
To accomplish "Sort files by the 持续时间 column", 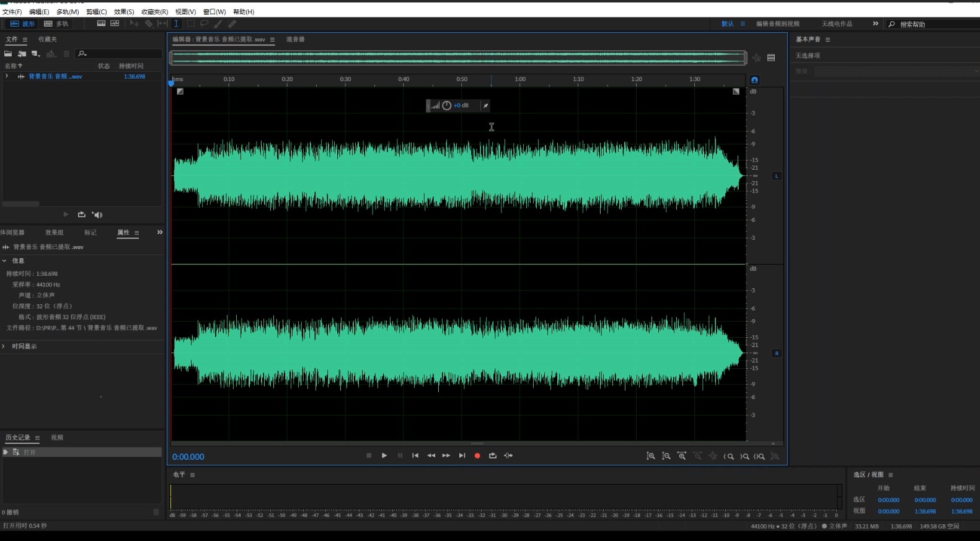I will coord(131,66).
